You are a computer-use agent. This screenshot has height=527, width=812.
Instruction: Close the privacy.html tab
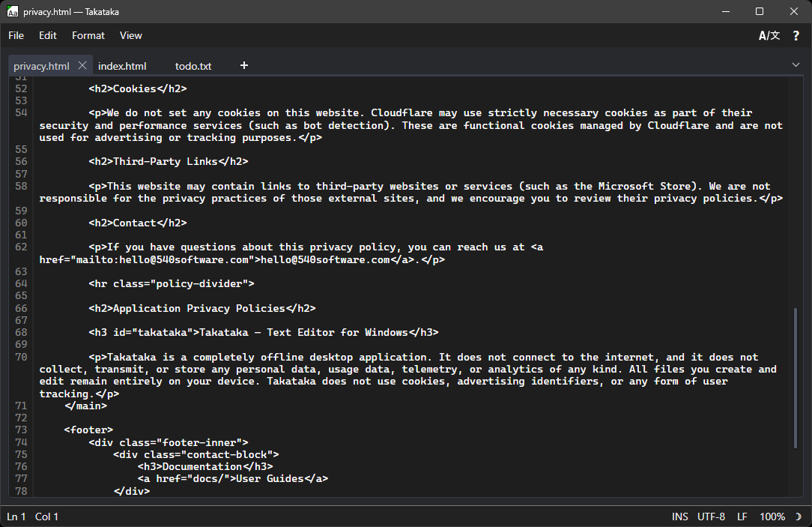pyautogui.click(x=82, y=65)
